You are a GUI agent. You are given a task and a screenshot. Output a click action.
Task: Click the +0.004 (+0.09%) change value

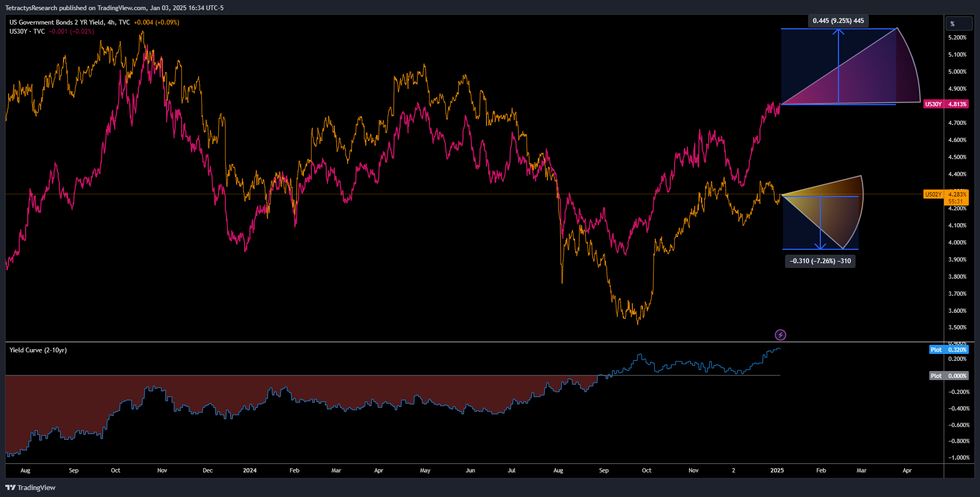[156, 22]
